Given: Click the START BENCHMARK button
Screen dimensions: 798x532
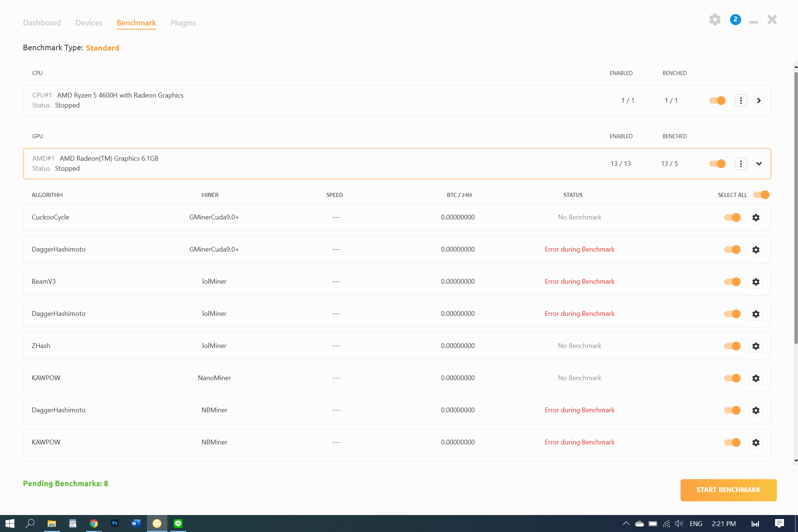Looking at the screenshot, I should click(729, 490).
